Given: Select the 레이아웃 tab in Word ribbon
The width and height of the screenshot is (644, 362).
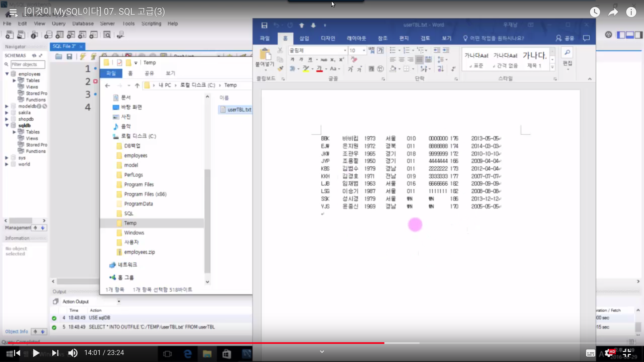Looking at the screenshot, I should (x=356, y=38).
